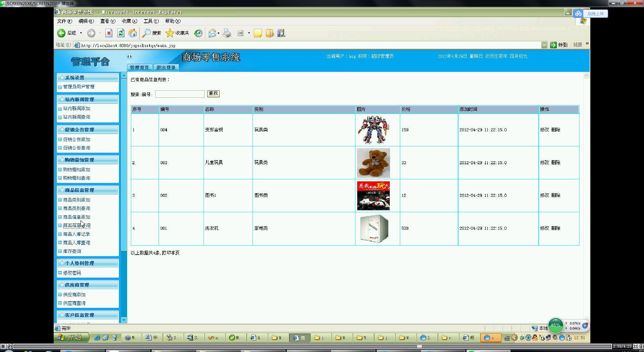Open the 收藏(A) menu
644x352 pixels.
[129, 21]
